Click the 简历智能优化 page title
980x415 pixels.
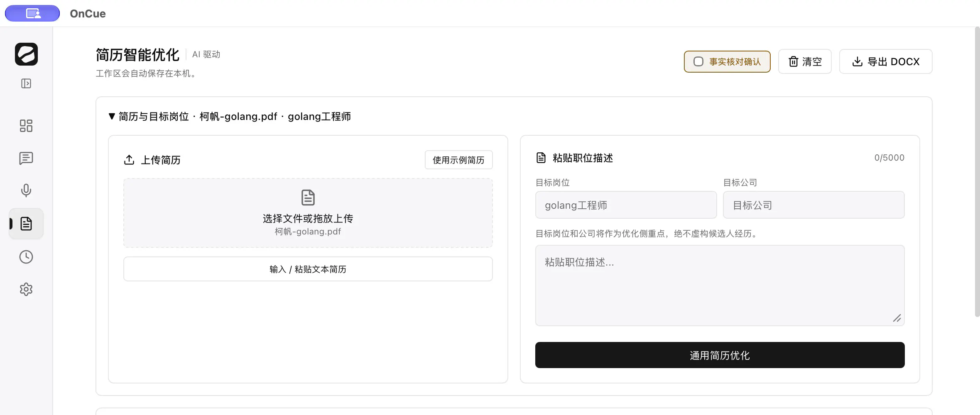137,54
